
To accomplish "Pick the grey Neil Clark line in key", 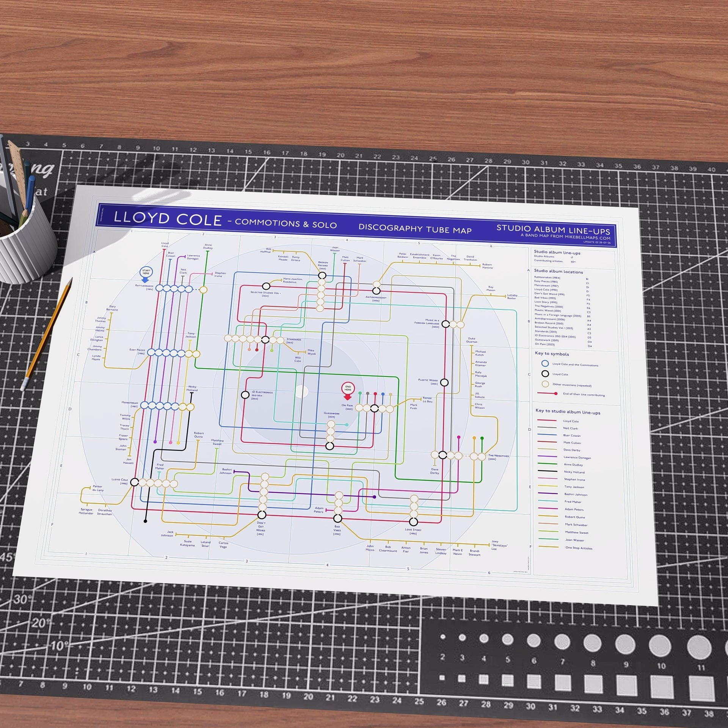I will (x=548, y=428).
